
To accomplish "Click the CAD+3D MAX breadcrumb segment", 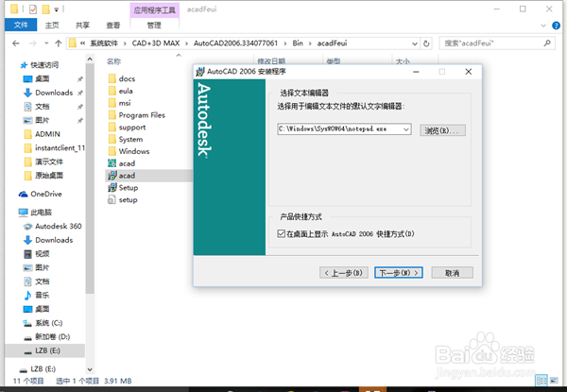I will (x=156, y=43).
